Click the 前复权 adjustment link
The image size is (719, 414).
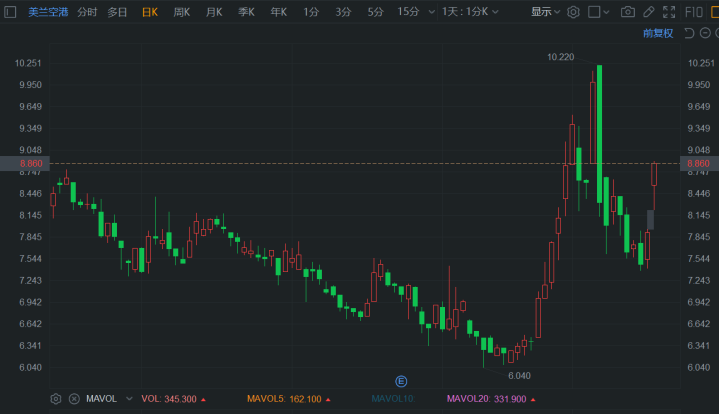[657, 33]
